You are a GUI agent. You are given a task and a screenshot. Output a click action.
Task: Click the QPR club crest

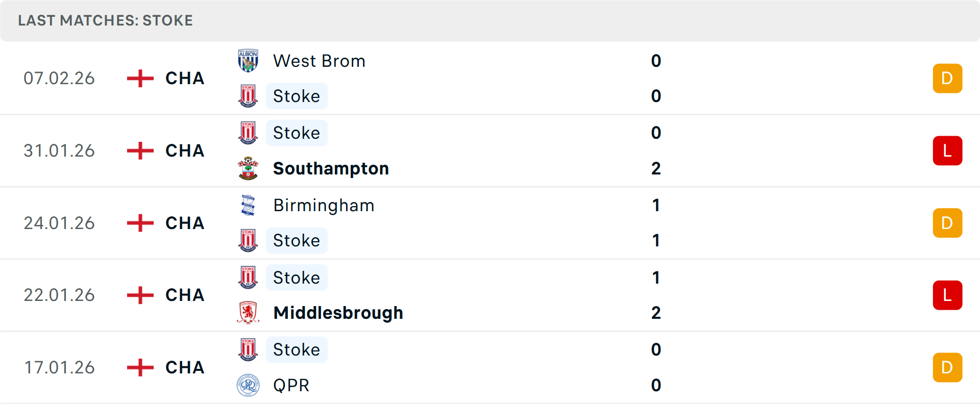pos(248,386)
